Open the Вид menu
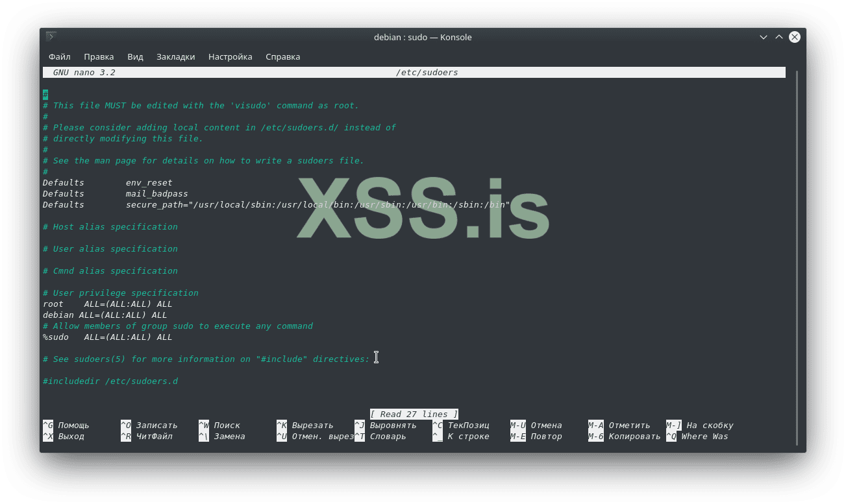Screen dimensions: 846x504 135,56
